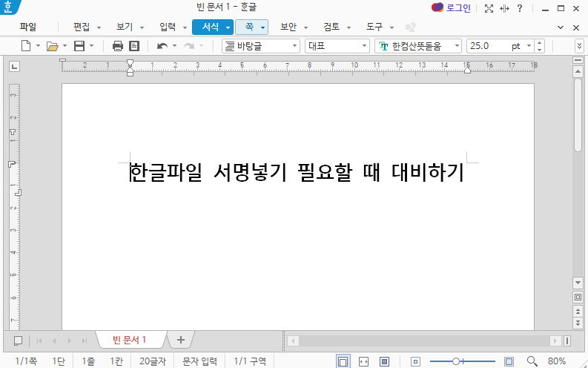This screenshot has height=368, width=588.
Task: Click the split-width icon beside help
Action: coord(505,8)
